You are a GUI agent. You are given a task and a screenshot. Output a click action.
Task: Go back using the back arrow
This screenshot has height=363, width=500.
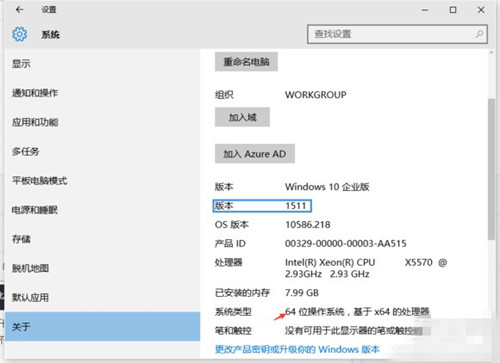click(20, 10)
